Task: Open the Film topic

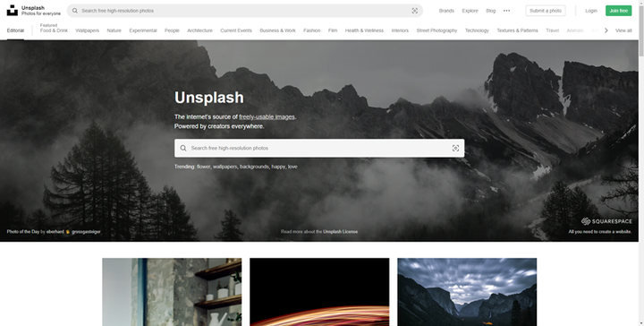Action: pos(332,30)
